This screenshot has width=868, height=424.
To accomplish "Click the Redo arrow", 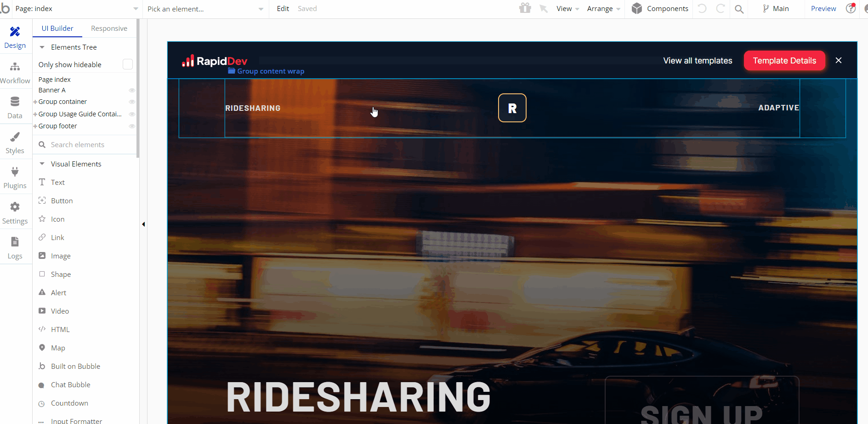I will [720, 8].
